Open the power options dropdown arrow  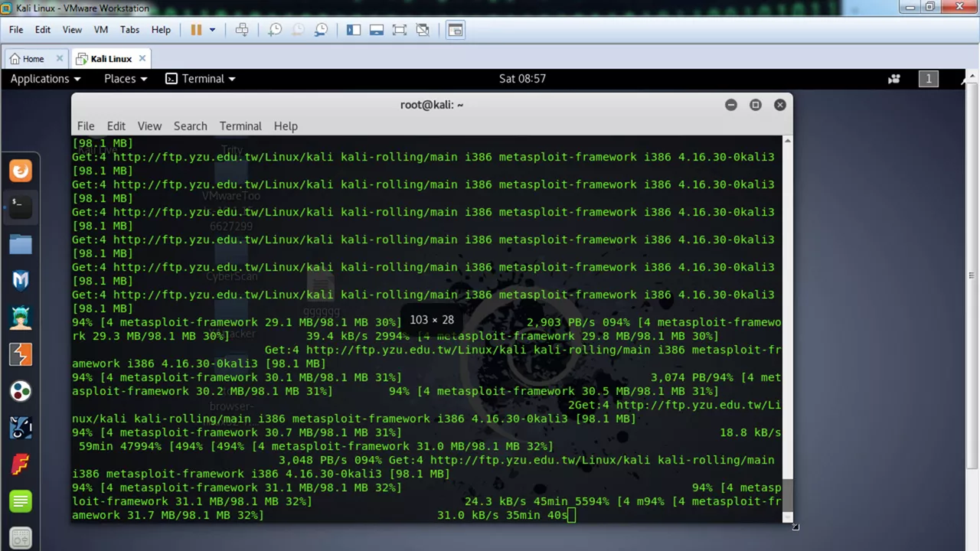pos(212,30)
